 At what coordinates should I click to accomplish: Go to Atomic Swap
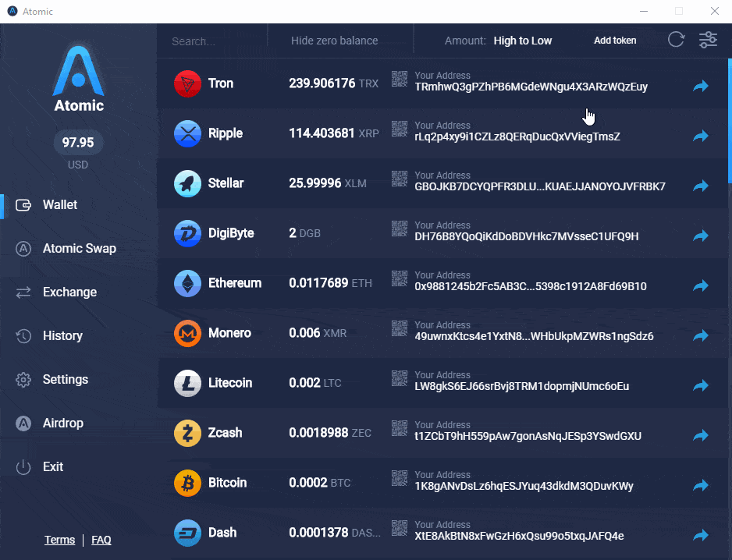coord(80,248)
